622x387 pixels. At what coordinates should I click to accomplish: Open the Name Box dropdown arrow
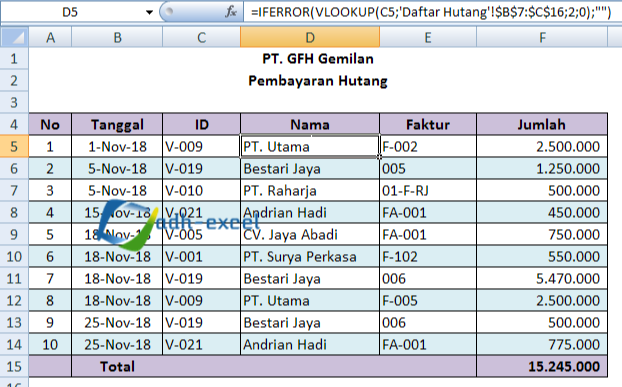point(149,12)
